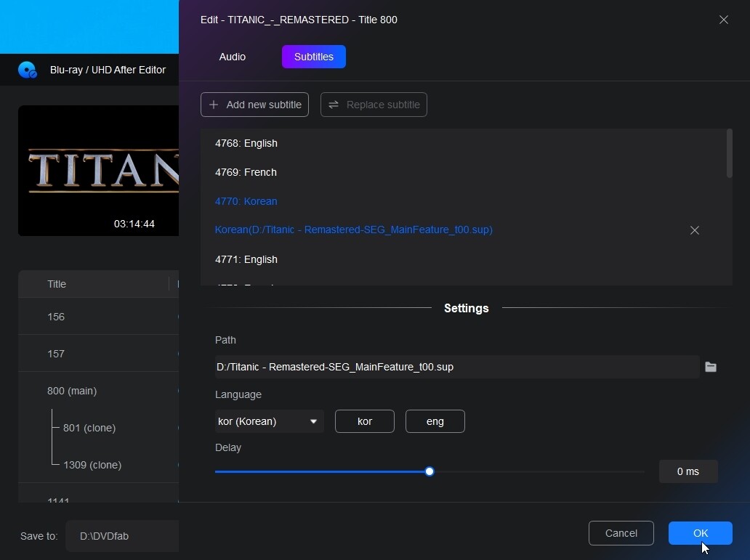The image size is (750, 560).
Task: Select subtitle track 4769: French
Action: (246, 172)
